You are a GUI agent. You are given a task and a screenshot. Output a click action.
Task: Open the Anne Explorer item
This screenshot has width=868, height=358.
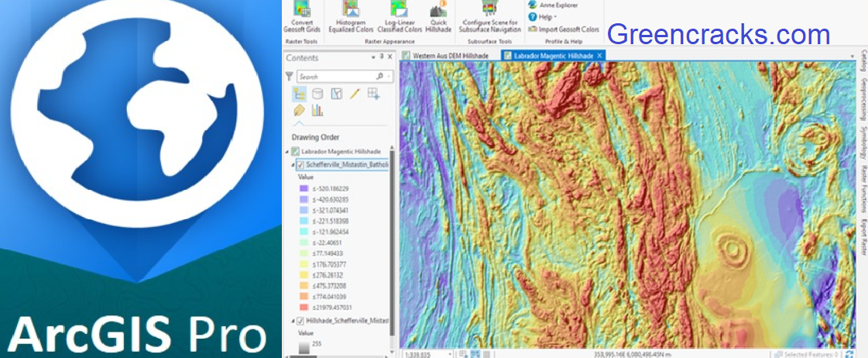coord(553,5)
